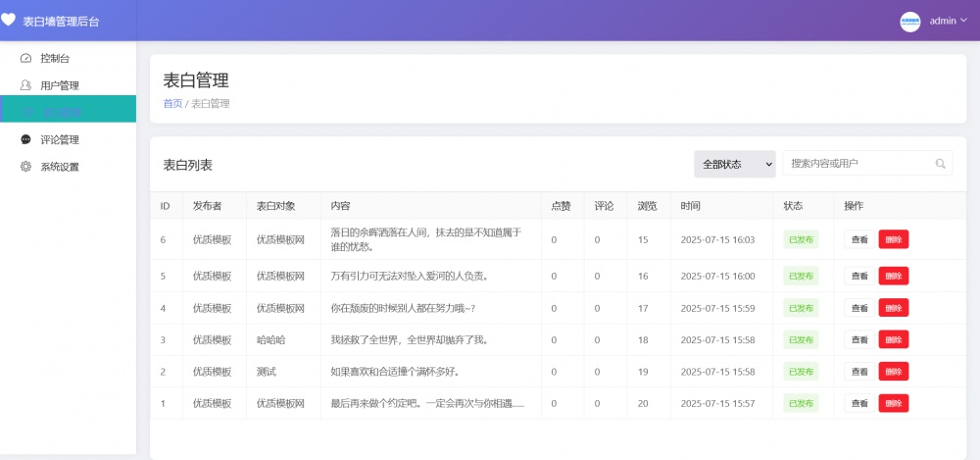
Task: Click the 评论管理 speech bubble icon
Action: [x=26, y=139]
